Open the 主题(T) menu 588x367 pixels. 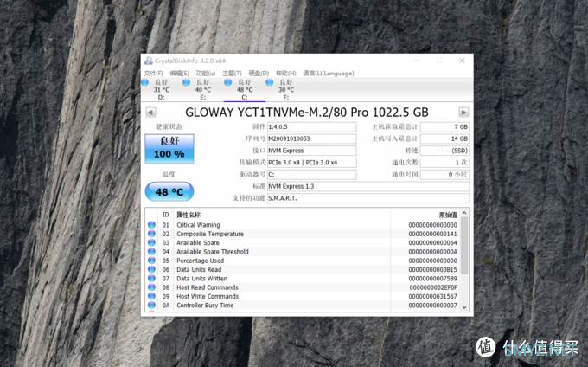232,74
